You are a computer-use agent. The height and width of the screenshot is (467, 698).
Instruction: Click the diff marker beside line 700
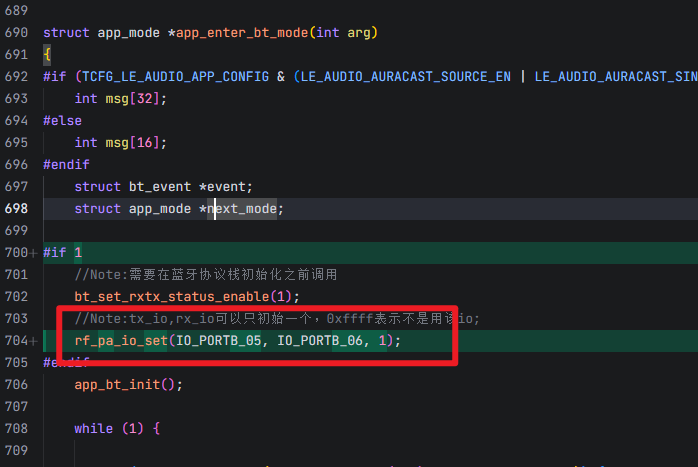(33, 253)
